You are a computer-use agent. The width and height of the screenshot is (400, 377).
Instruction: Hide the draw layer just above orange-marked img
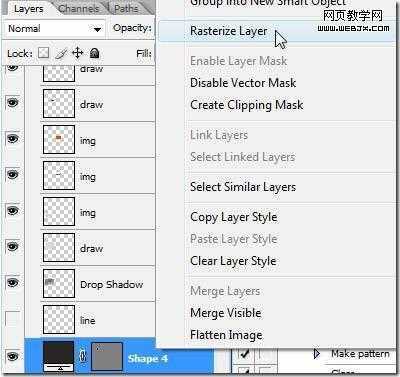13,102
